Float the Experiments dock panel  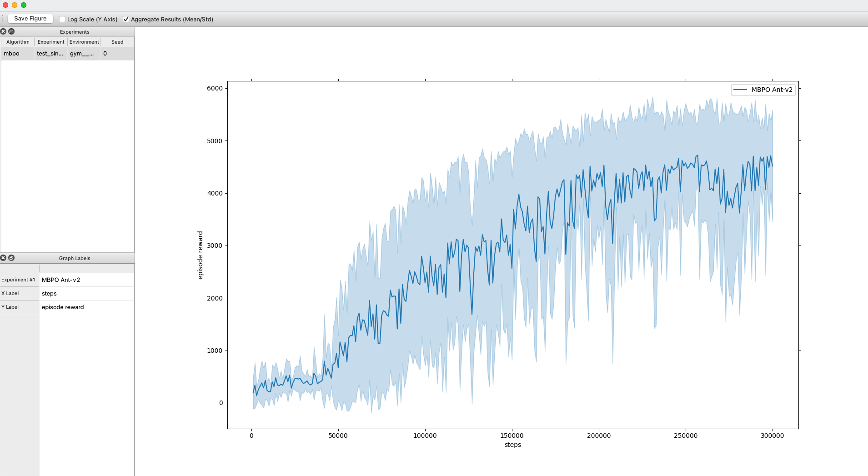[12, 31]
